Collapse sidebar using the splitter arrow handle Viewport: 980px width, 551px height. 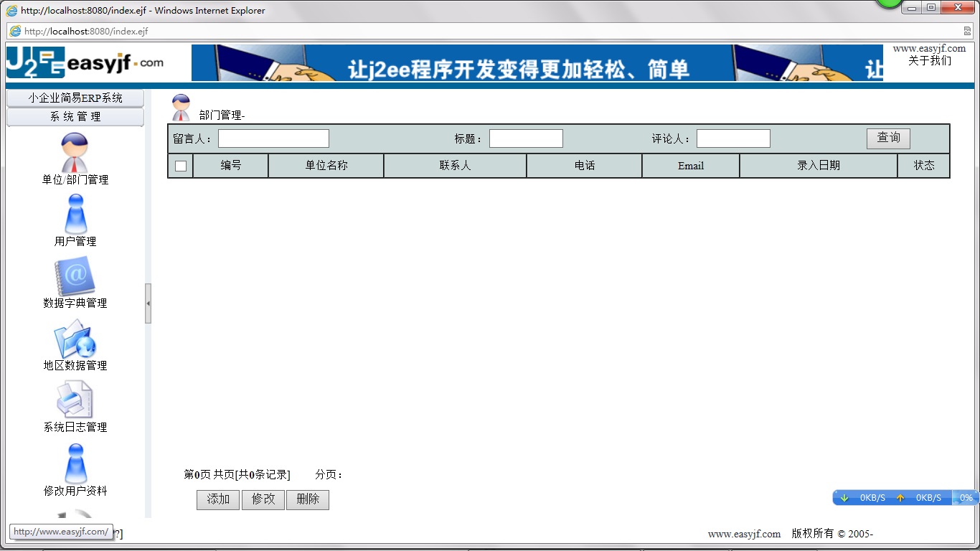[x=148, y=303]
